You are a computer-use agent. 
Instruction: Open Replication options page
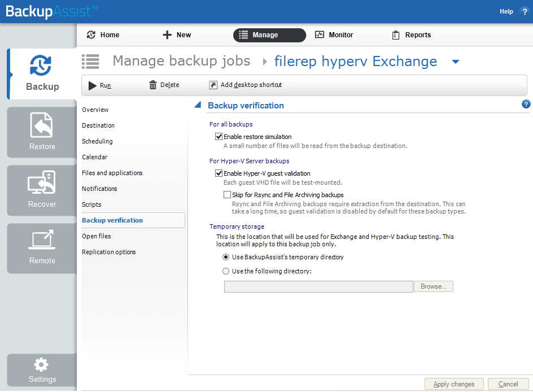pyautogui.click(x=109, y=252)
